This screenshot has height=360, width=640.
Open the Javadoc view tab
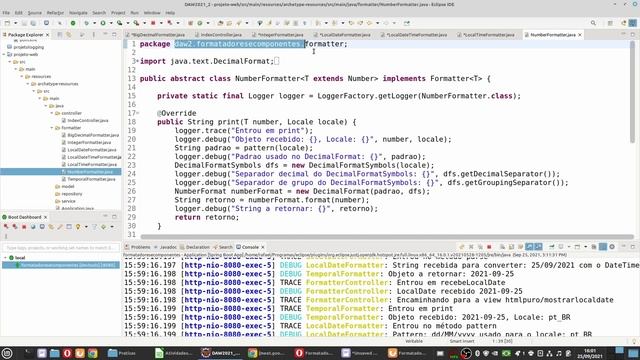pos(165,247)
